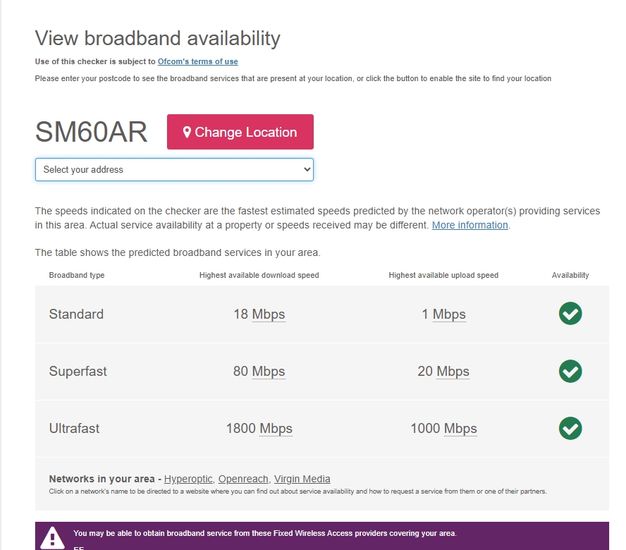Click the Superfast availability green checkmark

pos(570,371)
